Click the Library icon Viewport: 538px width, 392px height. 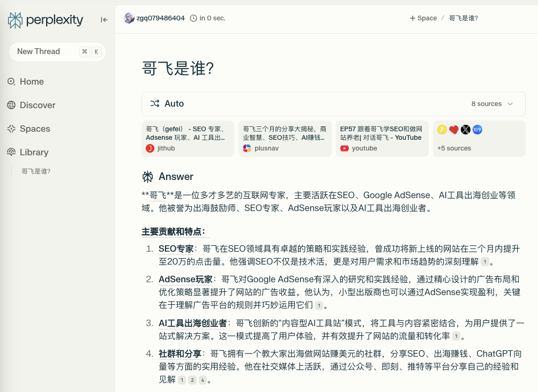11,152
